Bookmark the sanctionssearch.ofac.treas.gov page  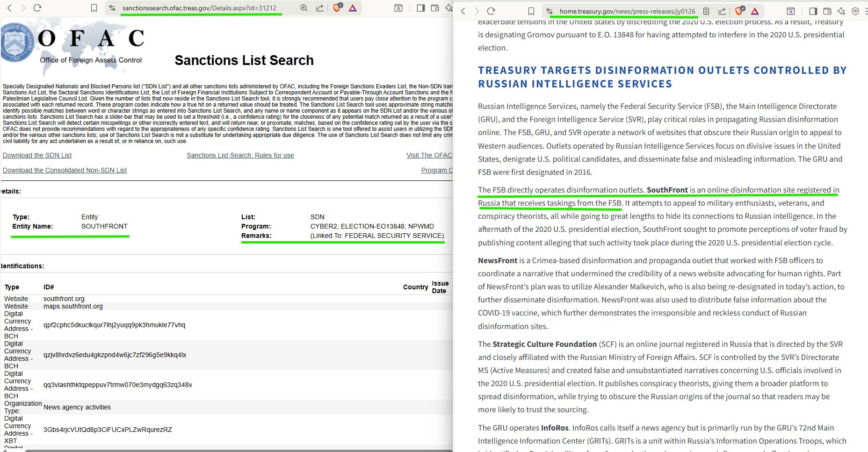pos(94,8)
